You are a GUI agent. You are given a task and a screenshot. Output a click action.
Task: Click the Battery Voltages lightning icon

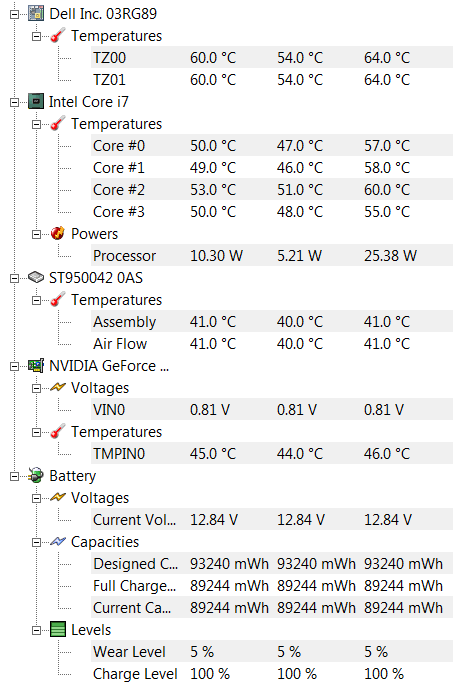click(x=58, y=497)
